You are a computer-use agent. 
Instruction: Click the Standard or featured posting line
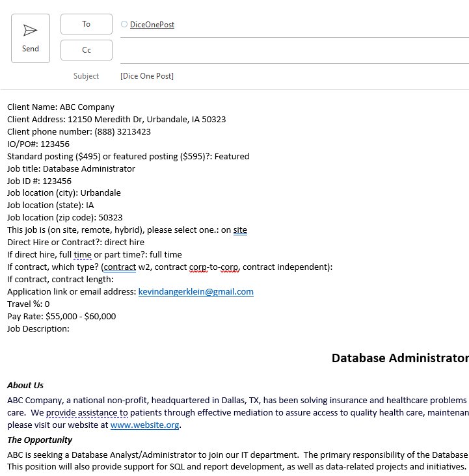[x=128, y=156]
